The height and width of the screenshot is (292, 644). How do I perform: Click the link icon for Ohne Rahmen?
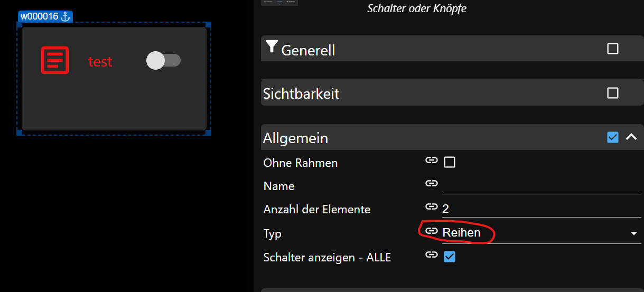click(x=432, y=161)
